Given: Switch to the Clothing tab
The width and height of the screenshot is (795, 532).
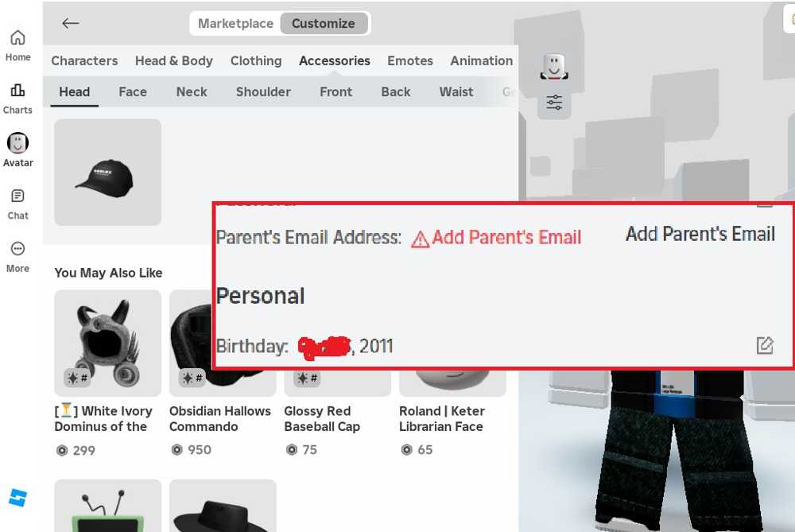Looking at the screenshot, I should 256,61.
